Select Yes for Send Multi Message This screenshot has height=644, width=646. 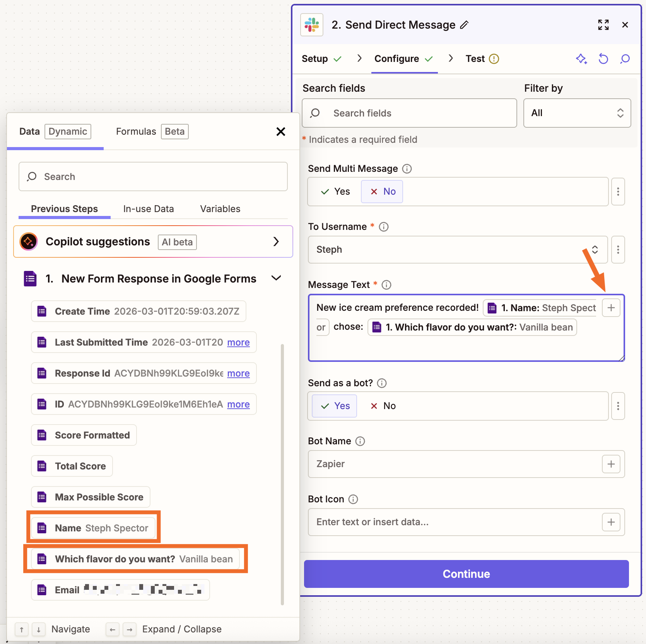coord(335,191)
